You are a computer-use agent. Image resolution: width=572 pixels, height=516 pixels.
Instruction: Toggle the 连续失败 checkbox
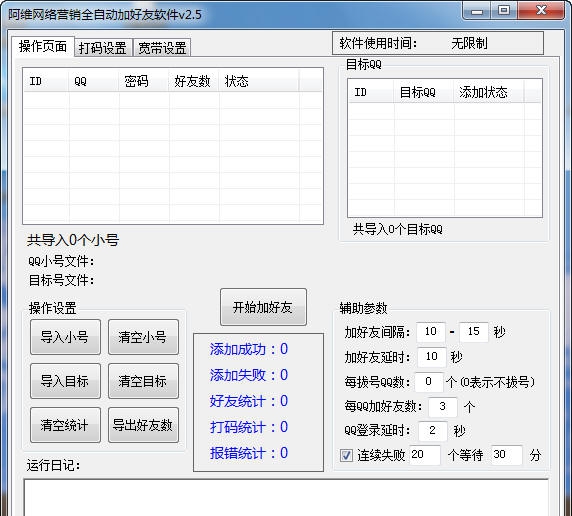point(346,455)
